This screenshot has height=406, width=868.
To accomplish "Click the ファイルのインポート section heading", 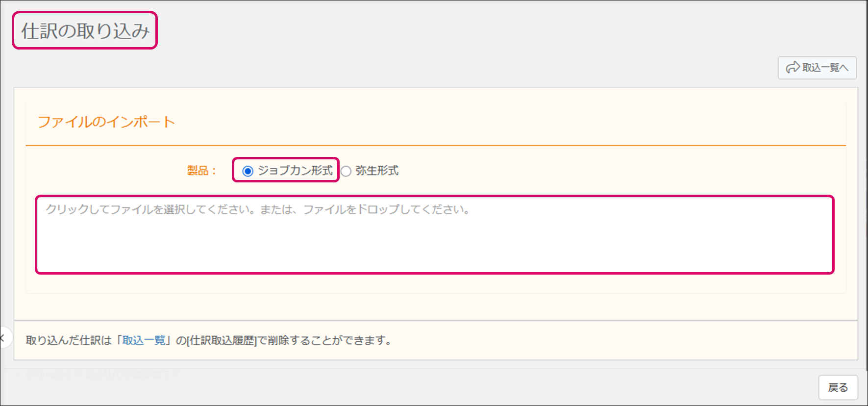I will 106,122.
